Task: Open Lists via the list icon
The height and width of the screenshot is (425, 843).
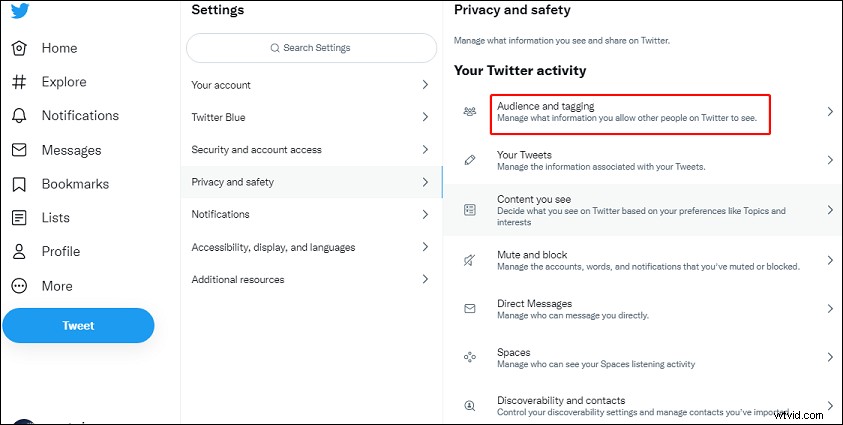Action: 19,218
